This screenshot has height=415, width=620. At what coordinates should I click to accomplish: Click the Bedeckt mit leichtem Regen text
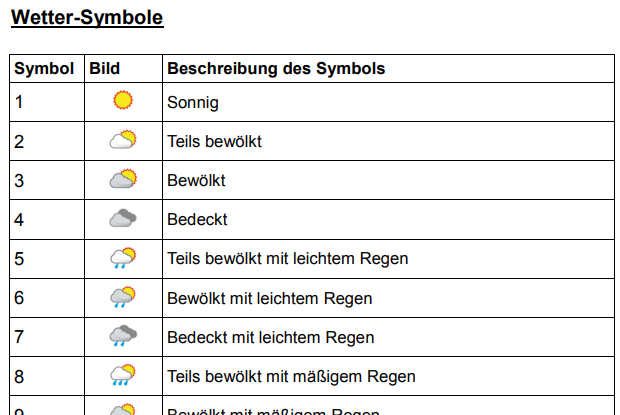270,338
